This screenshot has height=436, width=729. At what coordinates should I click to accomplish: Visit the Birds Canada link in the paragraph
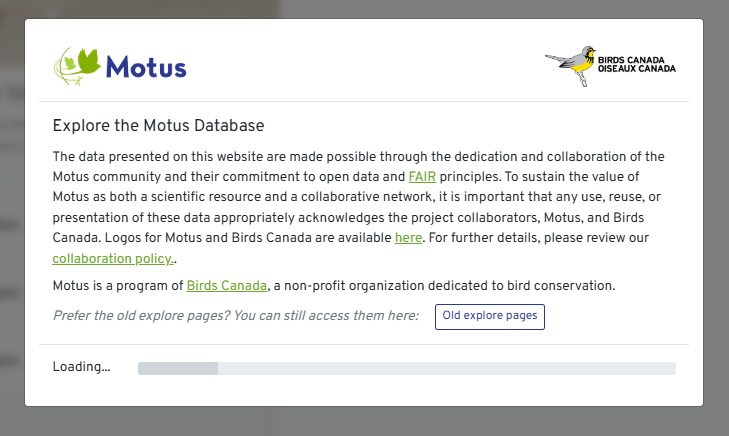[227, 286]
